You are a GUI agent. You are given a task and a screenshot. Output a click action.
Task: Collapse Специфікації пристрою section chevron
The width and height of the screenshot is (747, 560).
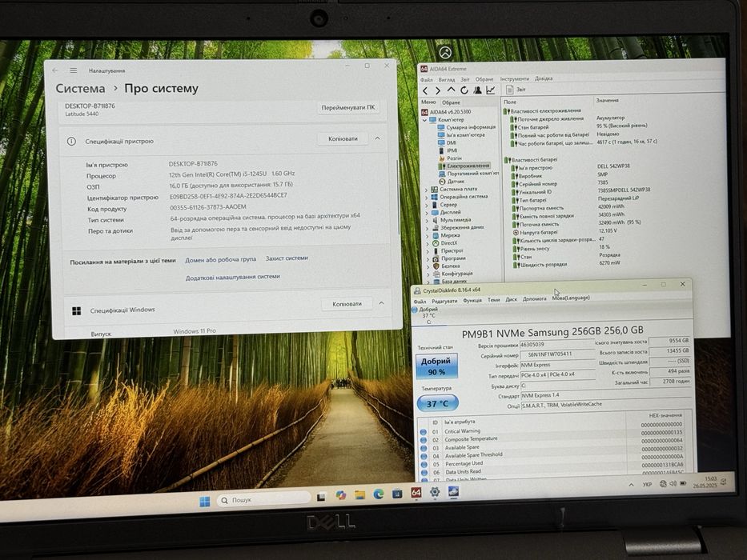[377, 138]
